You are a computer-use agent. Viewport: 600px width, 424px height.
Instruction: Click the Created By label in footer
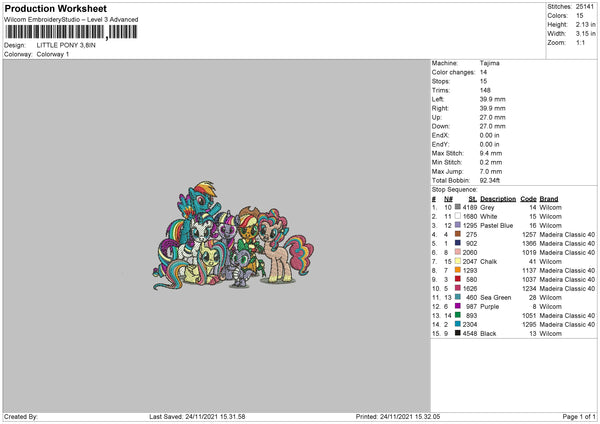point(21,416)
